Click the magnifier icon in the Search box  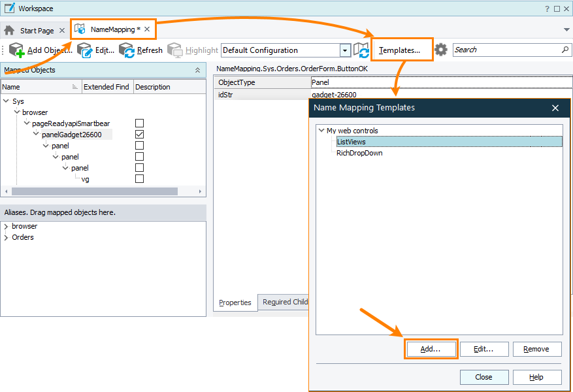tap(565, 50)
